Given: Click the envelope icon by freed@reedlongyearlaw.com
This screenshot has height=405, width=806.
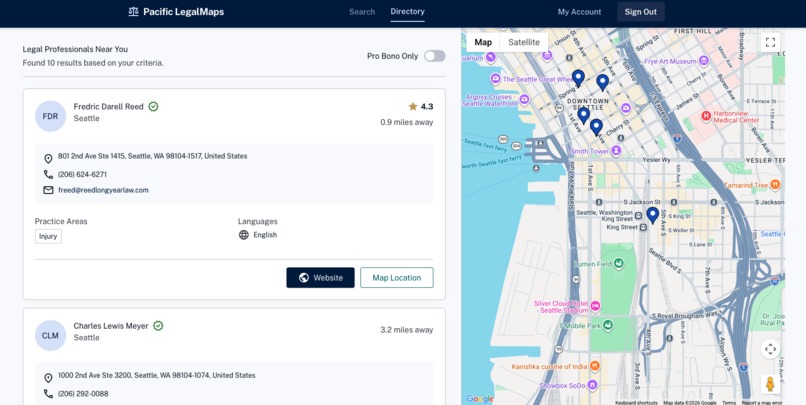Looking at the screenshot, I should [48, 190].
